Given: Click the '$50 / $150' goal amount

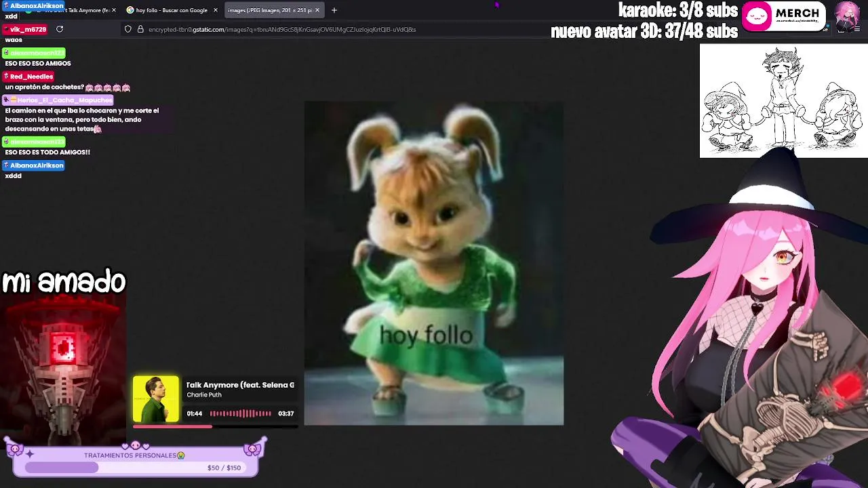Looking at the screenshot, I should (x=224, y=468).
